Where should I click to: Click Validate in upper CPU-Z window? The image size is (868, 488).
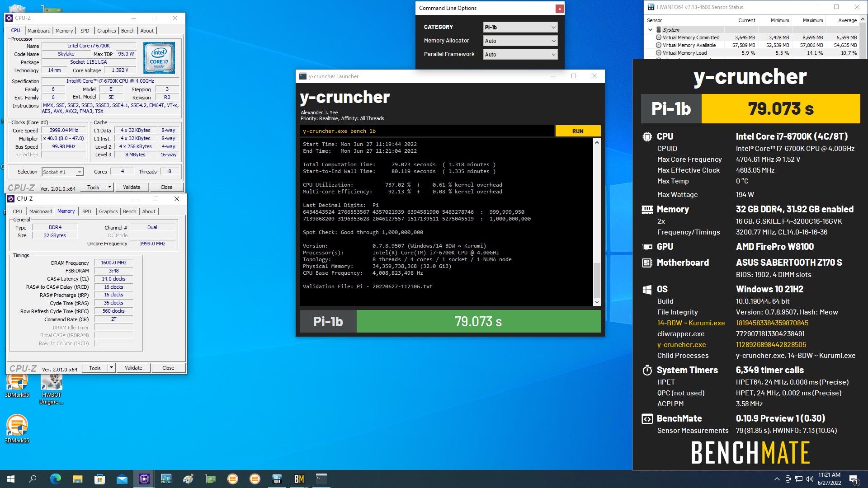coord(132,187)
